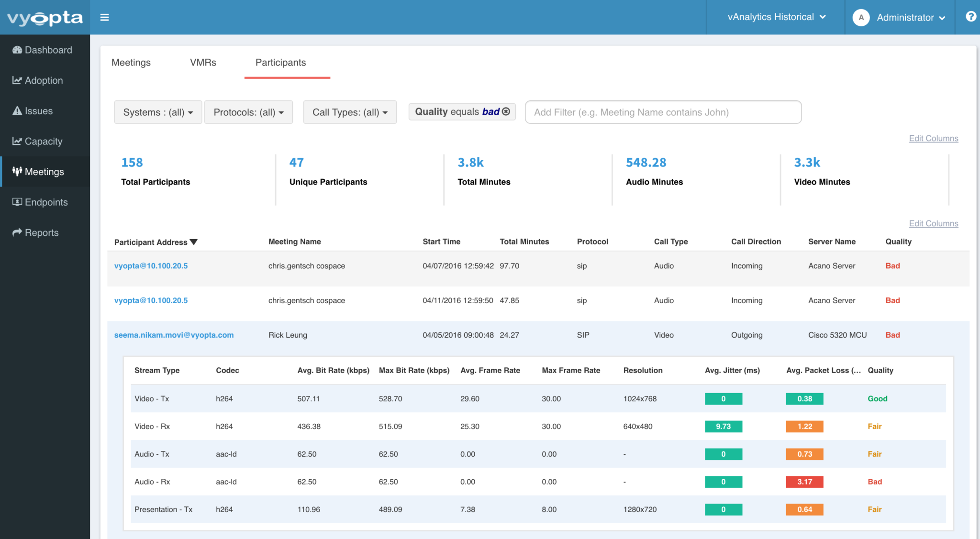Sort by Participant Address arrow
980x539 pixels.
click(x=194, y=242)
